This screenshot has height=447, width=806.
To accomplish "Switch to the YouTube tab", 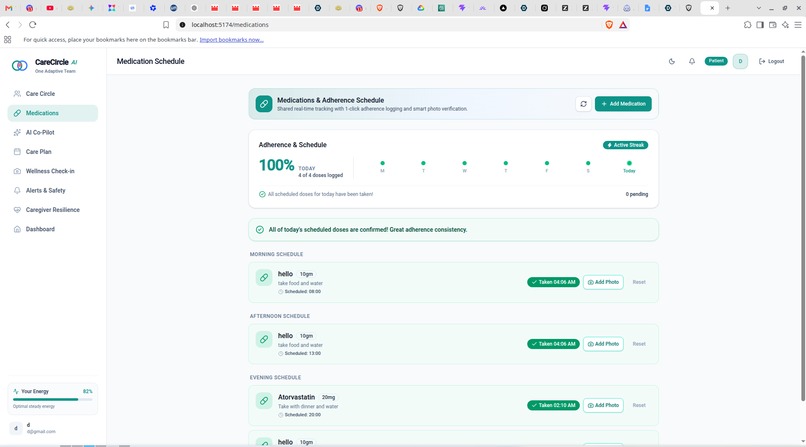I will click(x=50, y=8).
